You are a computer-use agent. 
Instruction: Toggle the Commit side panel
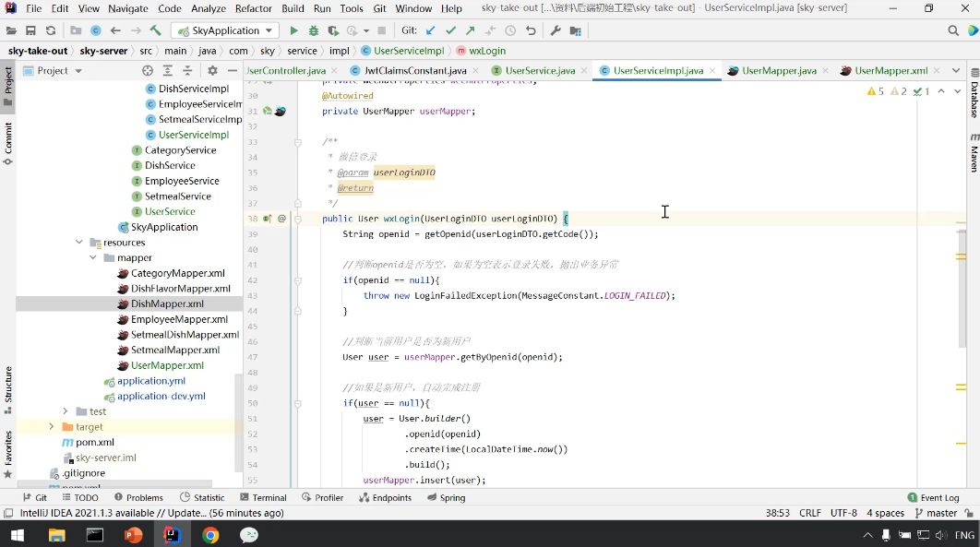click(8, 144)
